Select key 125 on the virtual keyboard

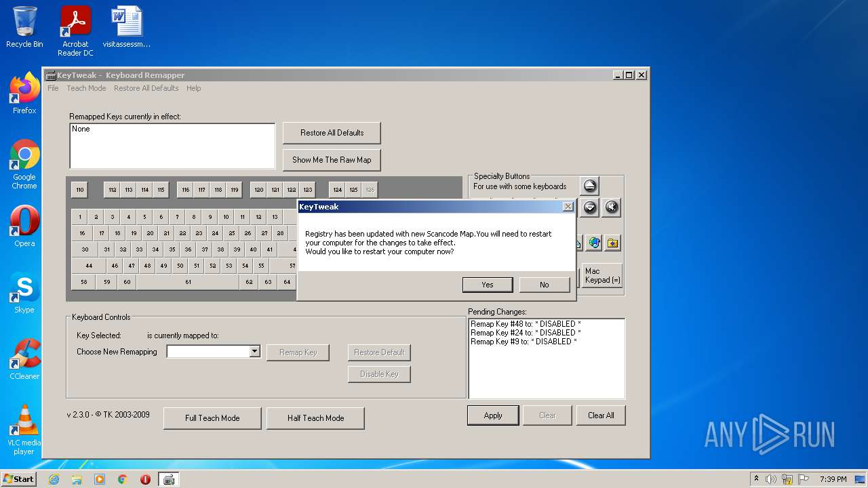(x=354, y=190)
